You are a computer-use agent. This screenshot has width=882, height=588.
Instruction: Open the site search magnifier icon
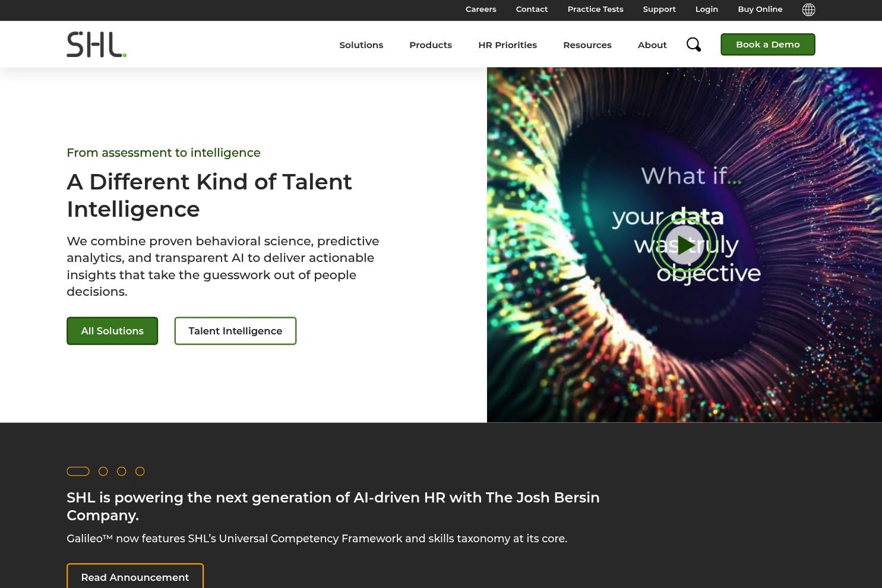[x=694, y=45]
